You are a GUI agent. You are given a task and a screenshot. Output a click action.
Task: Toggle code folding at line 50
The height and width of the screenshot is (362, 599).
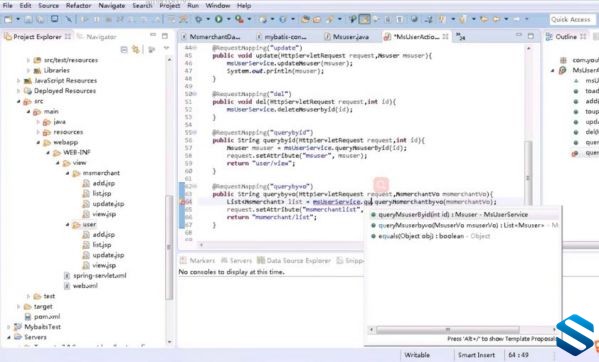(195, 94)
